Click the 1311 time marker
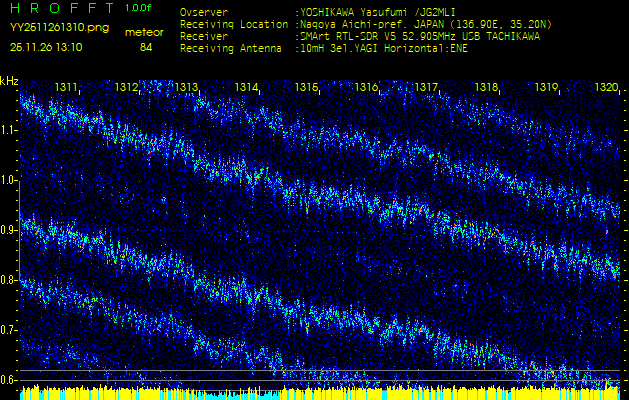This screenshot has height=400, width=629. coord(67,88)
